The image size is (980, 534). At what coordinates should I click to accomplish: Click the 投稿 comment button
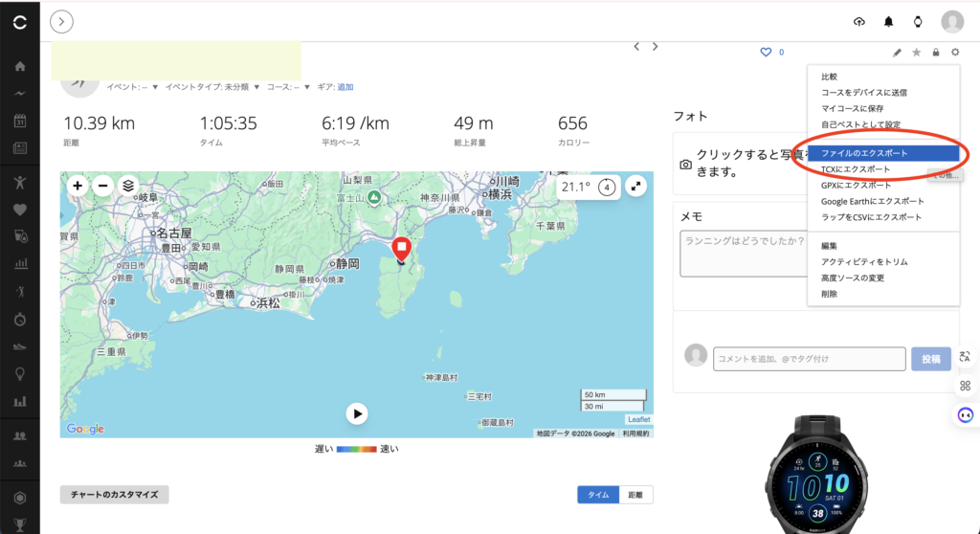[x=930, y=359]
